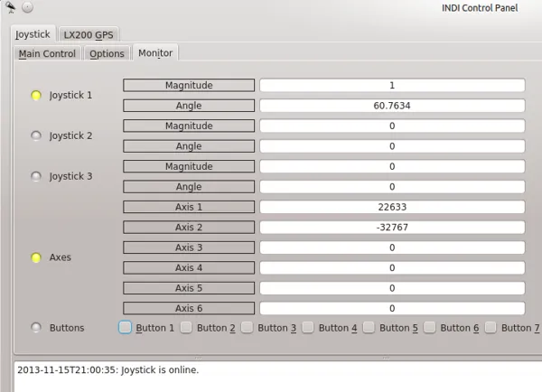Click the Axis 3 value field
542x392 pixels.
(x=392, y=247)
